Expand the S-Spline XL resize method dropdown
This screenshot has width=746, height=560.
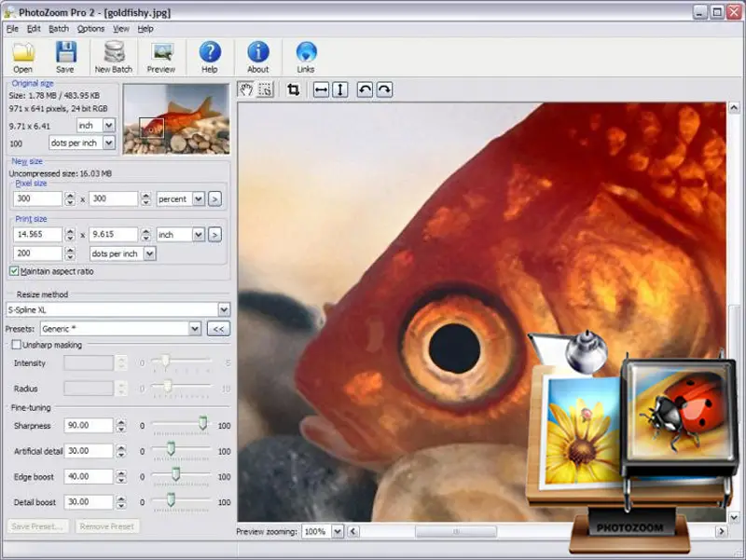[224, 309]
